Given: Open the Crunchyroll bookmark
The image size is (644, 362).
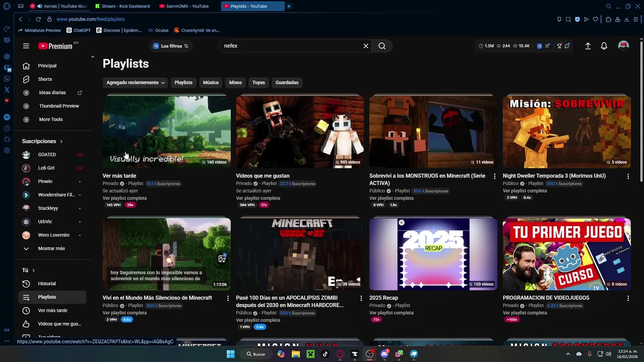Looking at the screenshot, I should click(x=197, y=30).
